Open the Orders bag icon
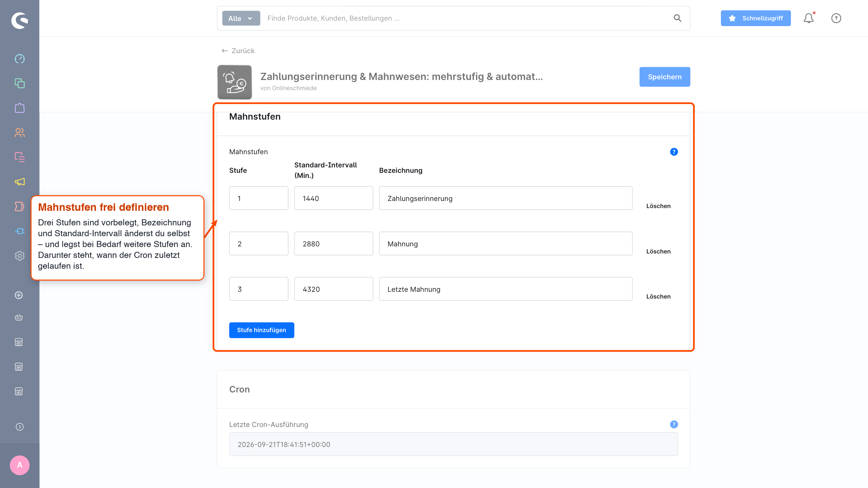 click(20, 108)
